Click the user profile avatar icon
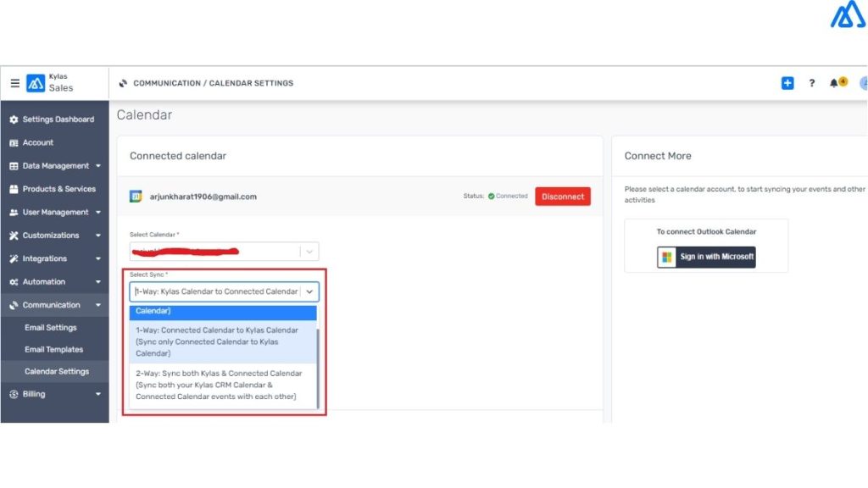The height and width of the screenshot is (488, 868). 863,83
